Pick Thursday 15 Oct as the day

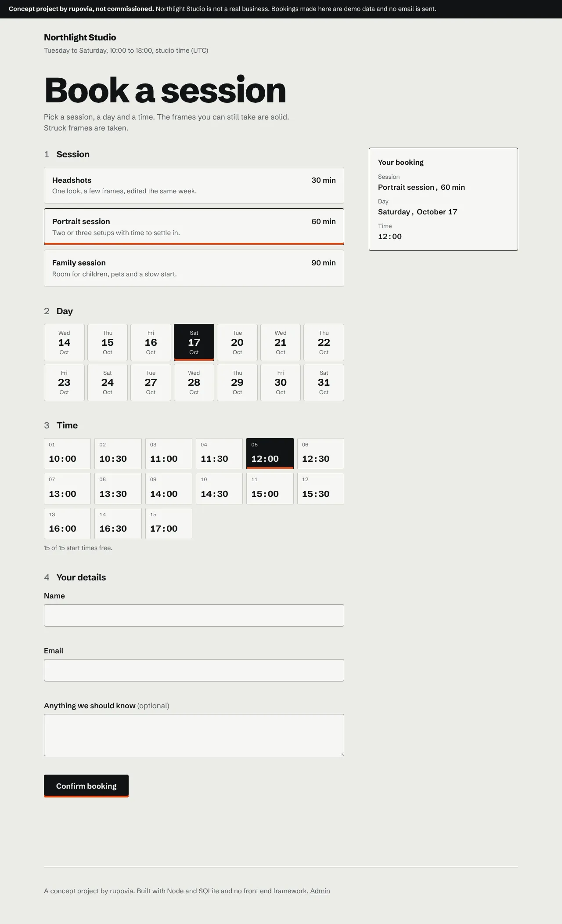coord(108,342)
